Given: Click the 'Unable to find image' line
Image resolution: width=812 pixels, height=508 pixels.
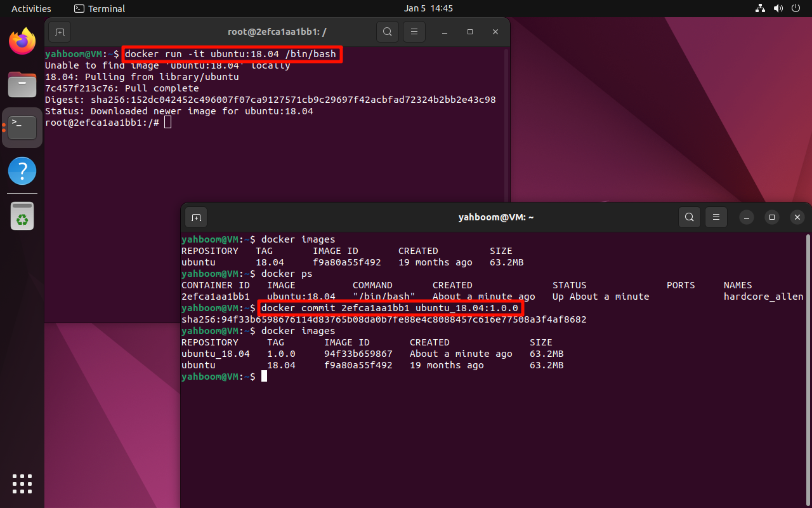Looking at the screenshot, I should [x=167, y=65].
